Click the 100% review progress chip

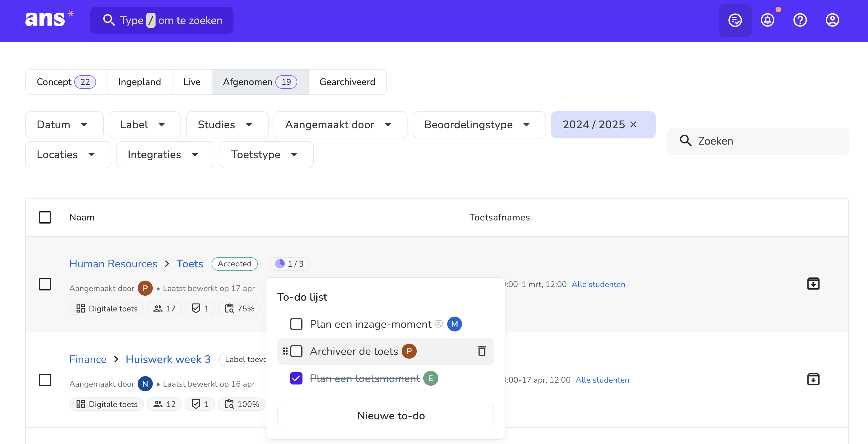click(x=241, y=404)
